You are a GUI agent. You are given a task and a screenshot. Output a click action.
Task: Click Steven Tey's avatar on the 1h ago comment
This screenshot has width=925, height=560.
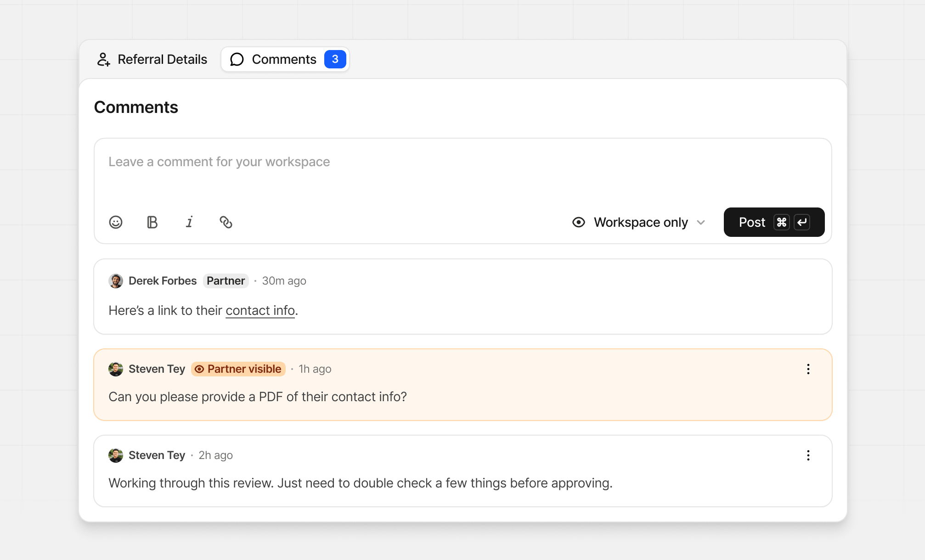coord(116,369)
